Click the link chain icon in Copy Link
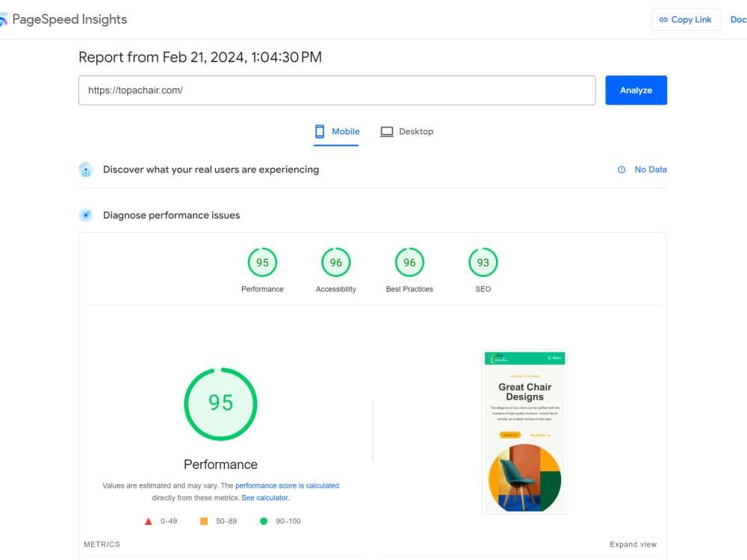 [x=663, y=19]
